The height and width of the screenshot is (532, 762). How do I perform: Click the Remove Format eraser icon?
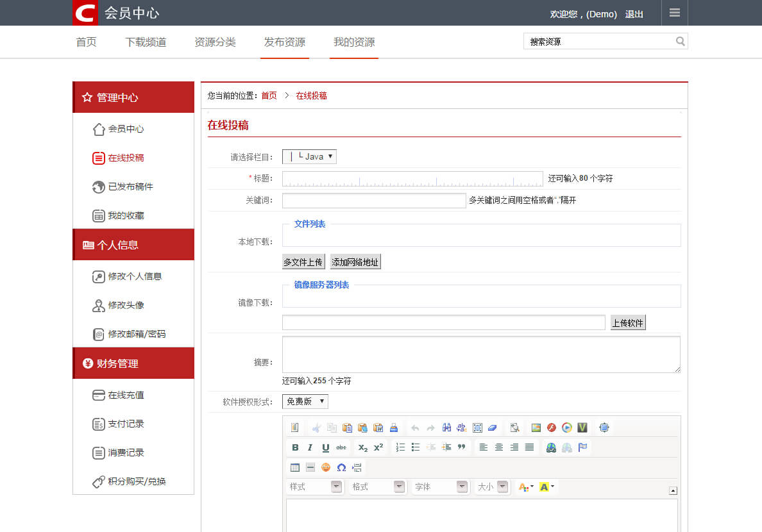[x=493, y=428]
